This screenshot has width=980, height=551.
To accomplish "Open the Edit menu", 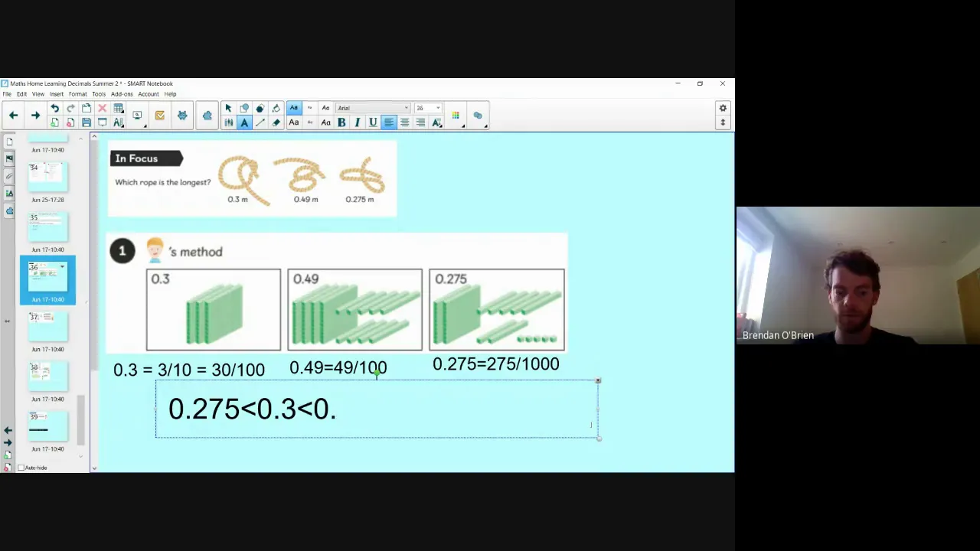I will [x=21, y=94].
